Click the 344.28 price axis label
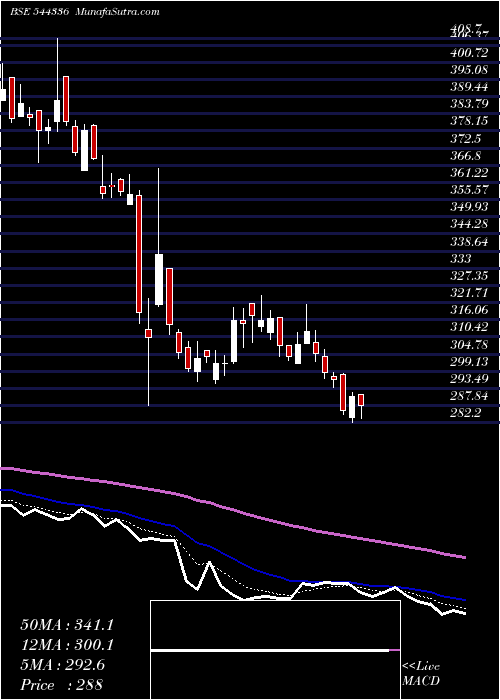The height and width of the screenshot is (700, 500). coord(469,224)
